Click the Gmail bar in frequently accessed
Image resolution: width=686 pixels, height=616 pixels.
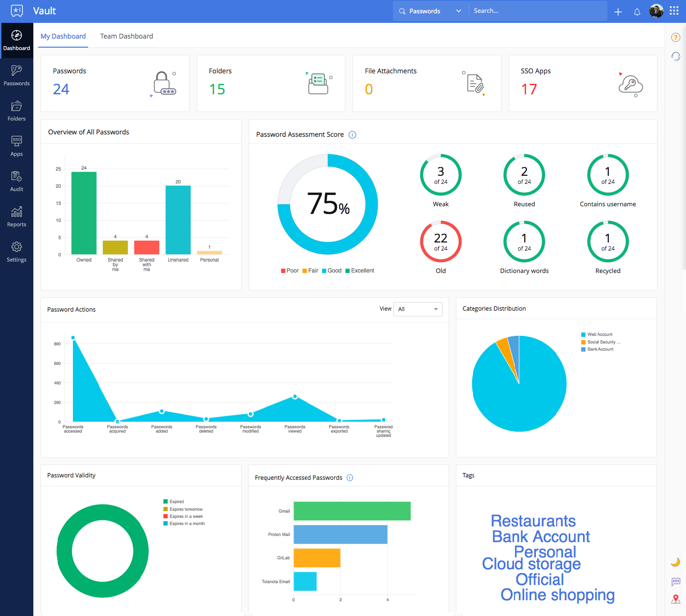pyautogui.click(x=352, y=511)
